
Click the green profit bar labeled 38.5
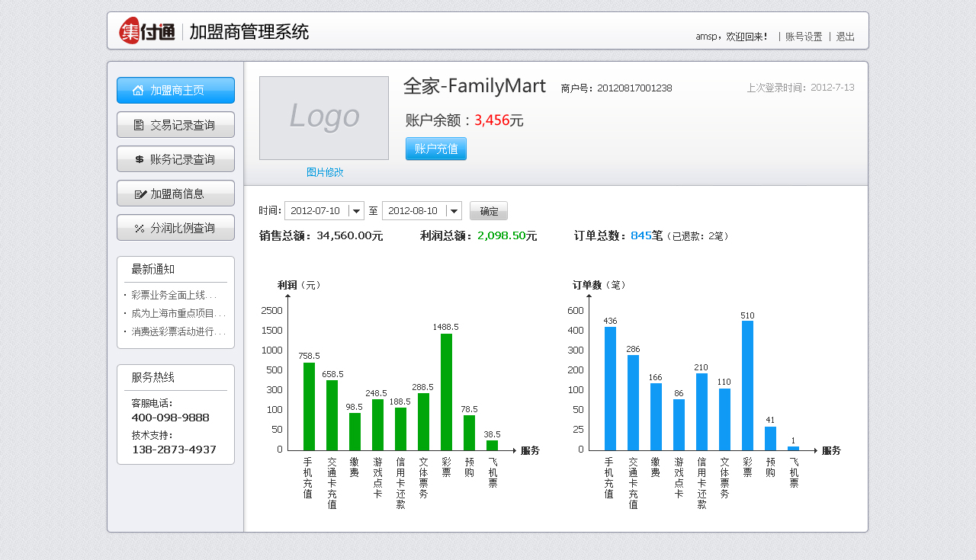point(492,445)
